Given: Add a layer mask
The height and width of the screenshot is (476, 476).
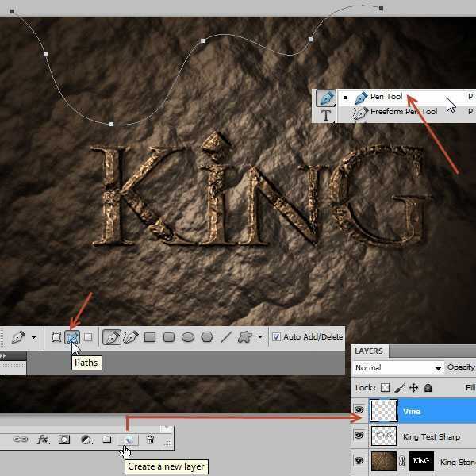Looking at the screenshot, I should [x=65, y=440].
